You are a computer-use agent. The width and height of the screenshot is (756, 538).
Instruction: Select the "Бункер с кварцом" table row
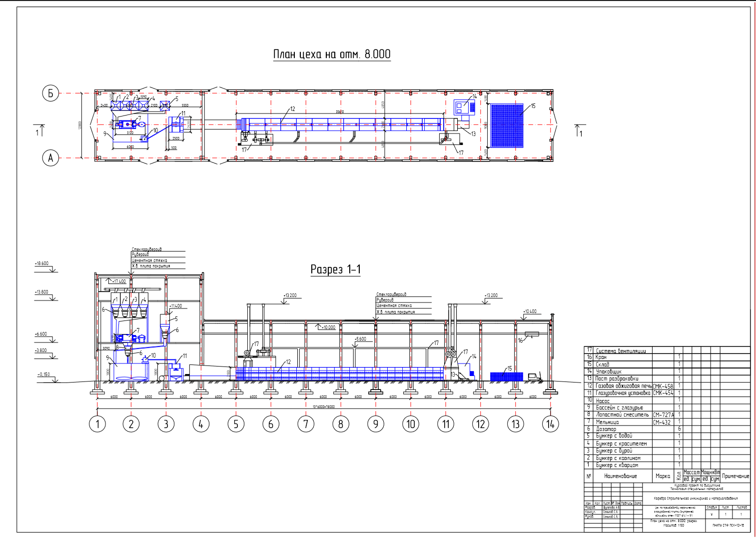[x=667, y=465]
